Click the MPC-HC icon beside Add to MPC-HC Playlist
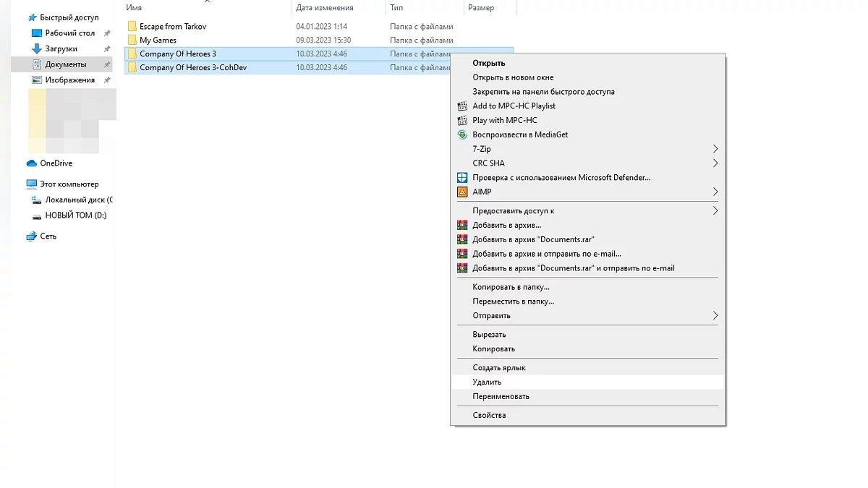This screenshot has width=868, height=488. [x=463, y=106]
